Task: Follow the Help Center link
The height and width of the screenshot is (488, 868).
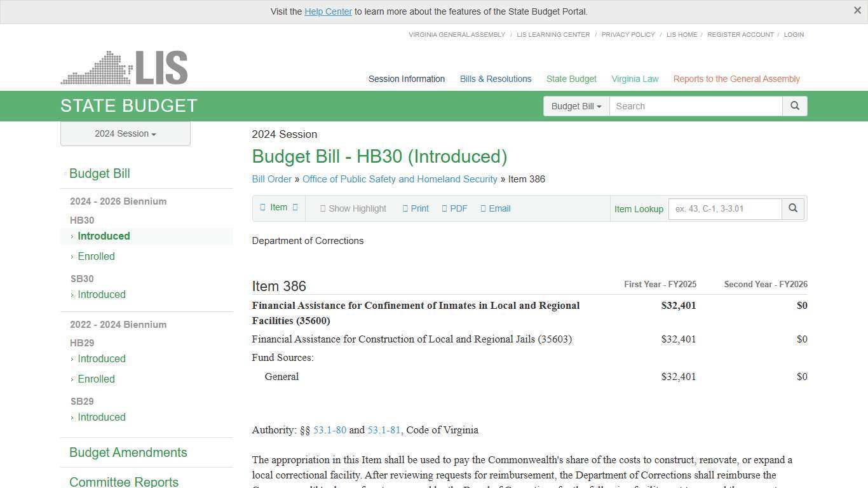Action: pyautogui.click(x=328, y=11)
